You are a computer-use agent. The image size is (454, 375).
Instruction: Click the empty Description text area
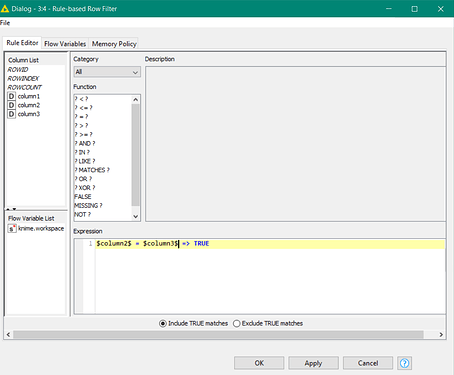point(295,144)
